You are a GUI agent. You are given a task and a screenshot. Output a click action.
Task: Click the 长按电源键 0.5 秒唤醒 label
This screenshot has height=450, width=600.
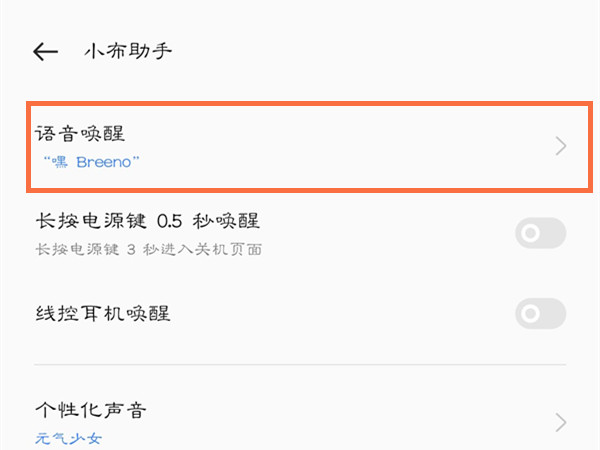147,221
